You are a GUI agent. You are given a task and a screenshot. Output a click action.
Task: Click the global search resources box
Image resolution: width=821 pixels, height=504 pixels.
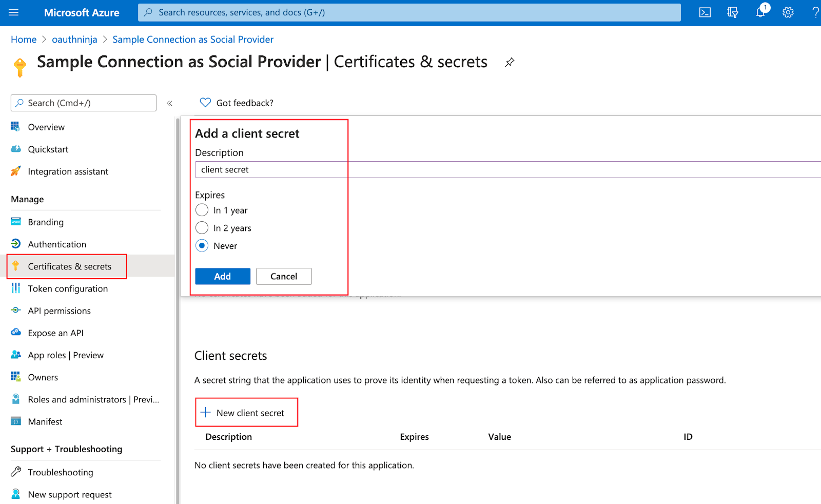[409, 12]
